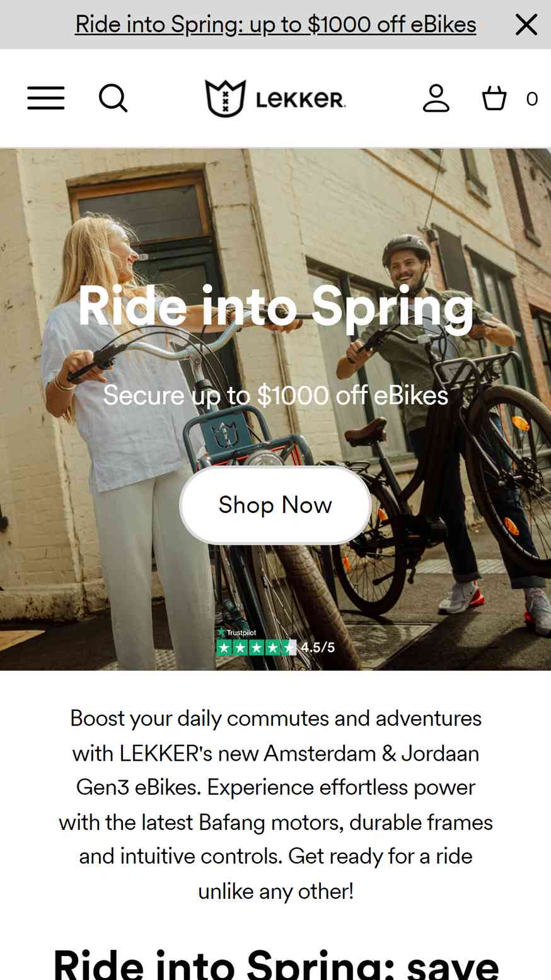This screenshot has height=980, width=551.
Task: Open the user account icon
Action: (x=436, y=98)
